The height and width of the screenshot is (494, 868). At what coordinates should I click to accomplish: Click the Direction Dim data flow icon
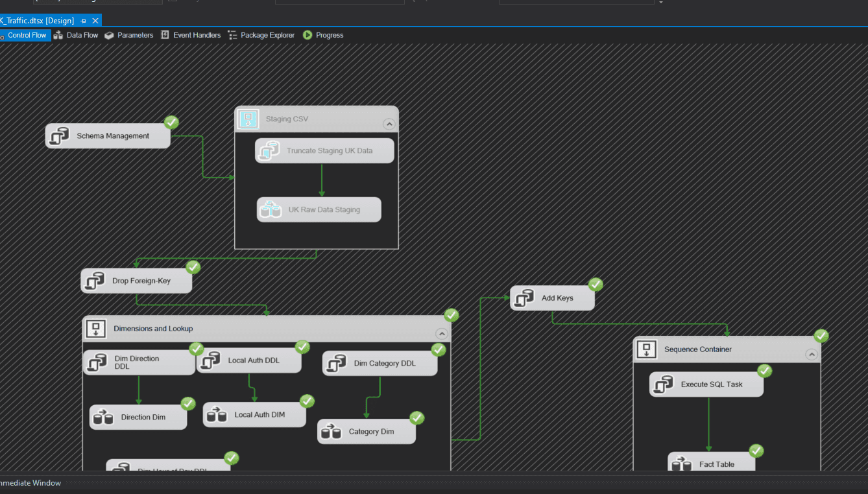103,417
